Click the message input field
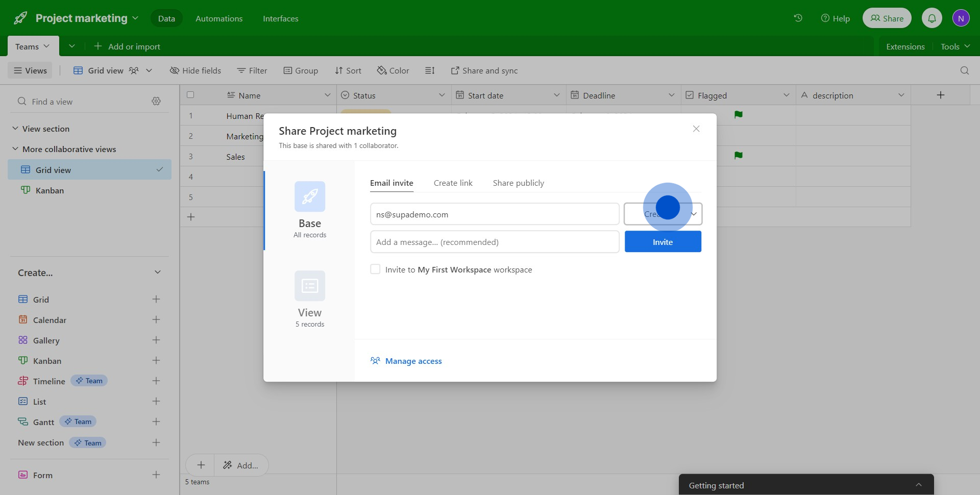The width and height of the screenshot is (980, 495). click(x=494, y=242)
